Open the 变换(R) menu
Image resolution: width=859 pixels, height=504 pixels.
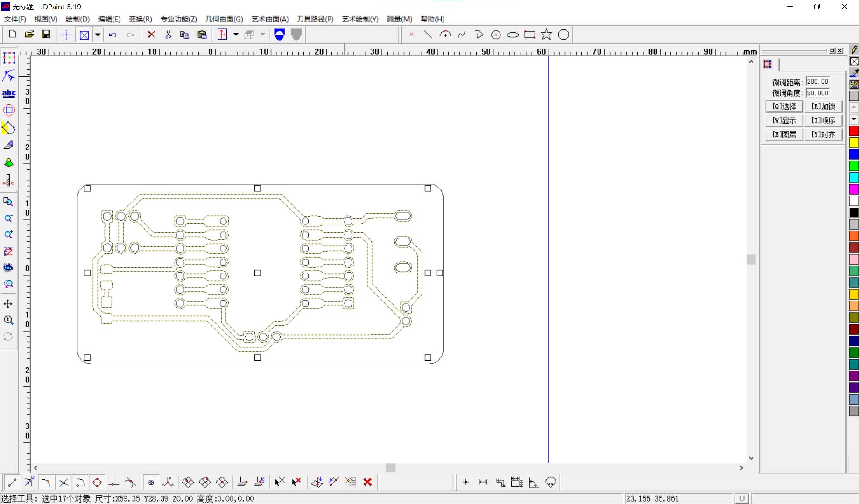coord(141,19)
